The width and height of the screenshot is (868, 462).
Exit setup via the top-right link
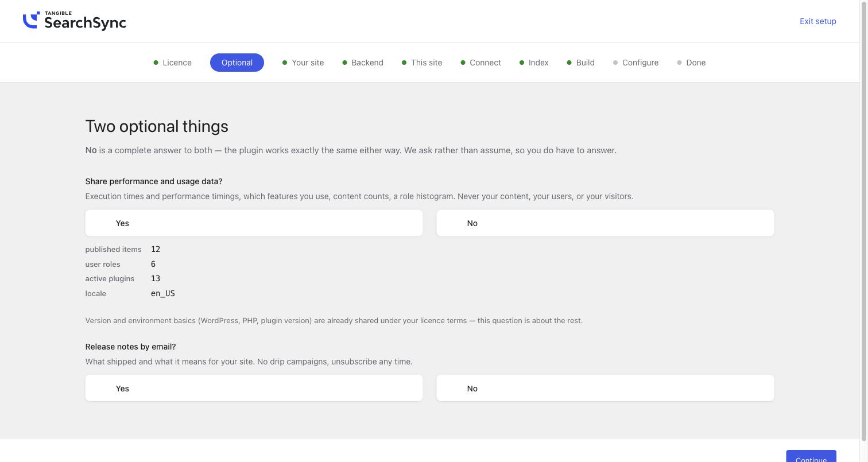(x=817, y=21)
